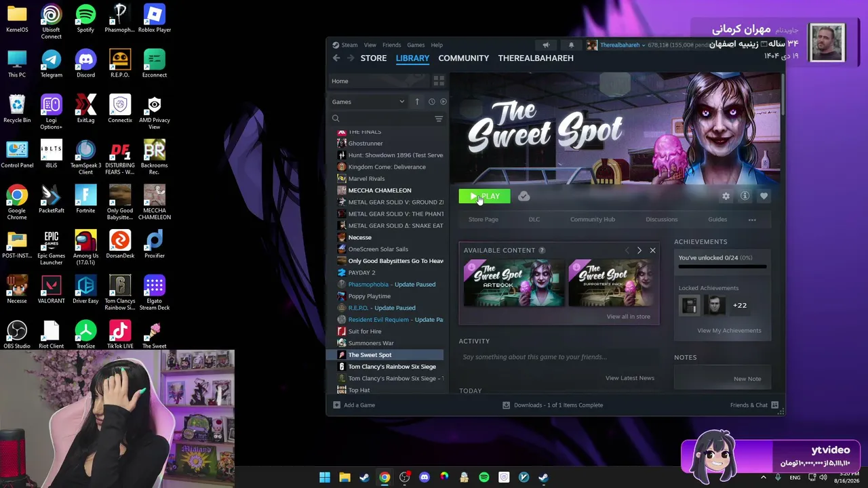
Task: Expand the Games filter dropdown
Action: [368, 102]
